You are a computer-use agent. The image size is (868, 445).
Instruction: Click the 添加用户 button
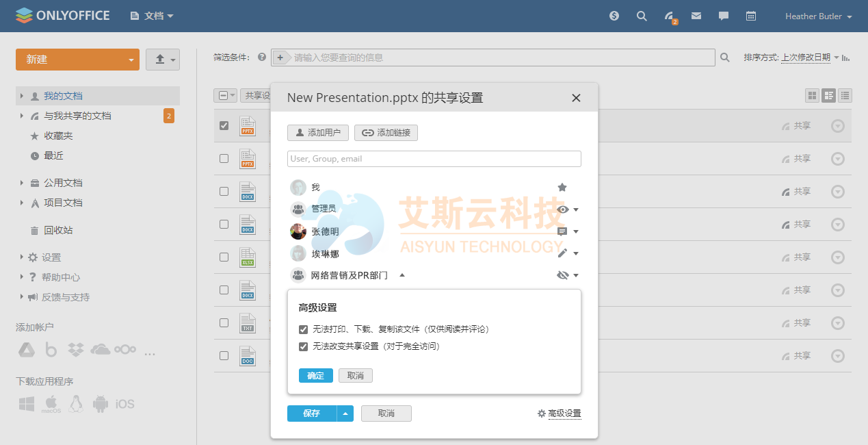318,133
